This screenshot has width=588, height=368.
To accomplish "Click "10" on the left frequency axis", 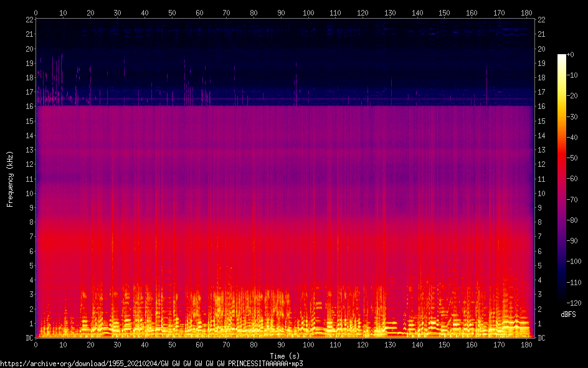I will (30, 194).
